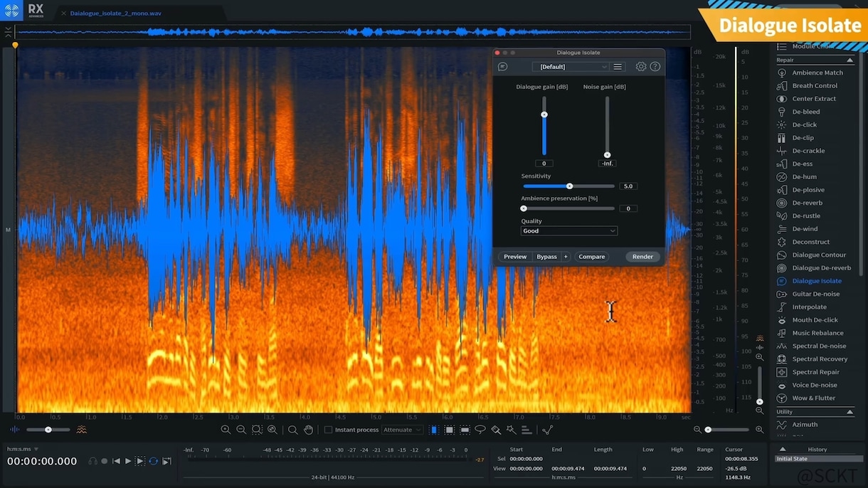Screen dimensions: 868x488
Task: Expand the plus button beside Bypass
Action: [566, 257]
